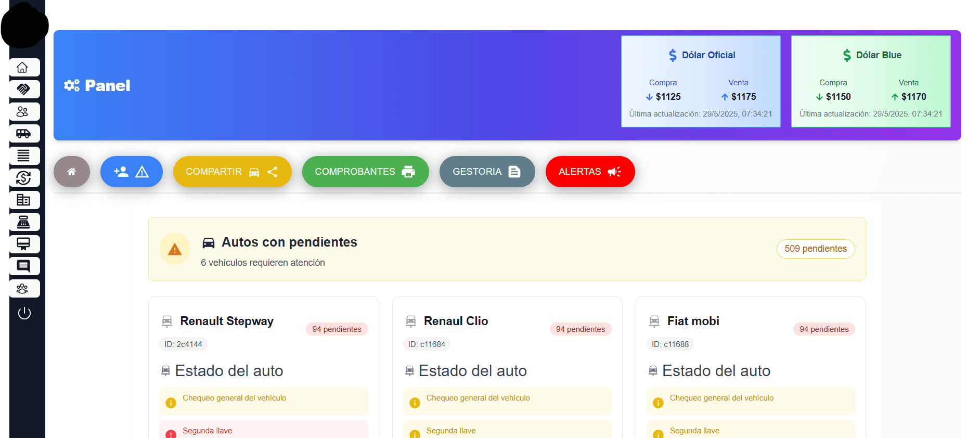The image size is (980, 438).
Task: Click the green COMPROBANTES print button
Action: click(x=365, y=172)
